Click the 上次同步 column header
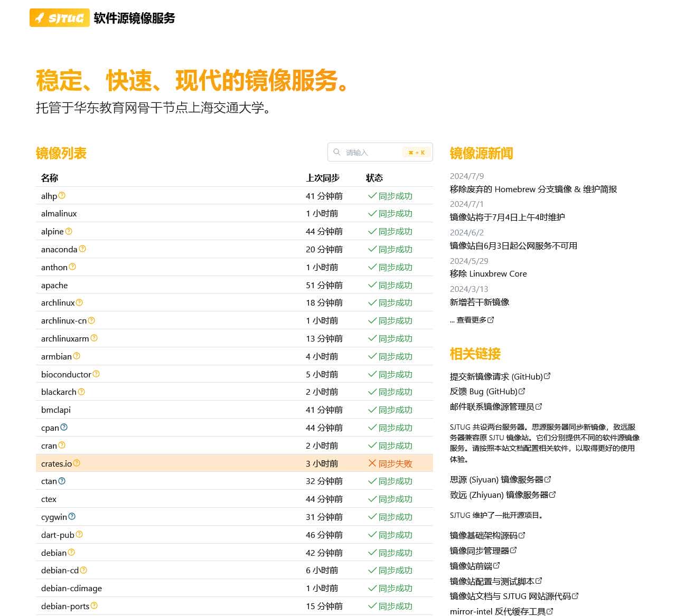Image resolution: width=676 pixels, height=616 pixels. [323, 178]
